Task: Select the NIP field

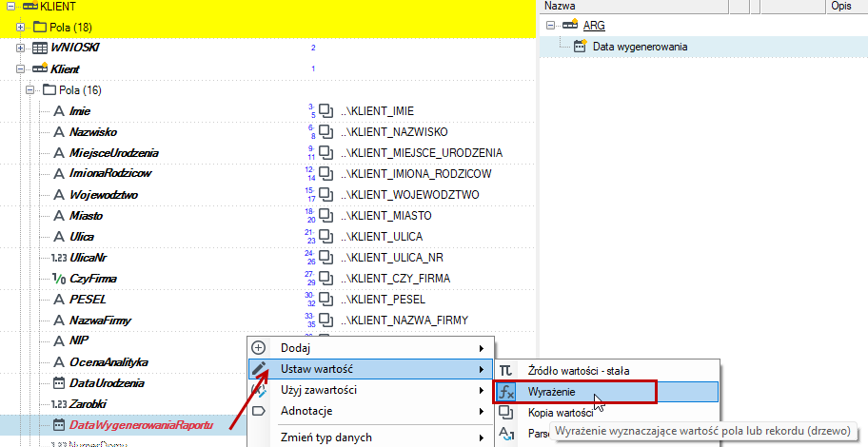Action: (79, 340)
